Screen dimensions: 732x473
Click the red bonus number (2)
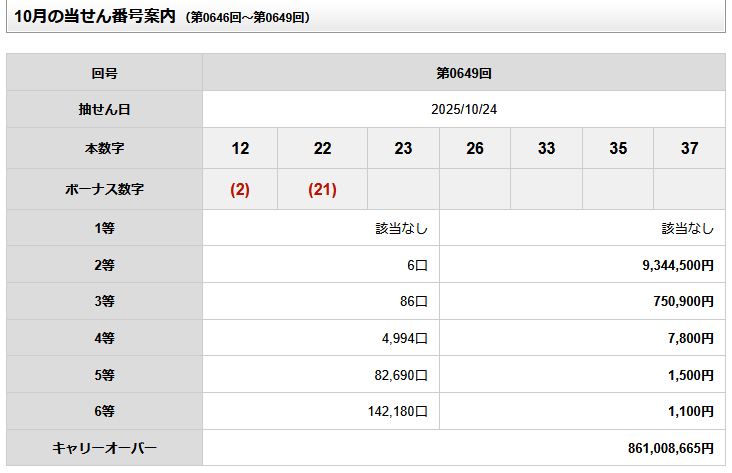pyautogui.click(x=240, y=189)
